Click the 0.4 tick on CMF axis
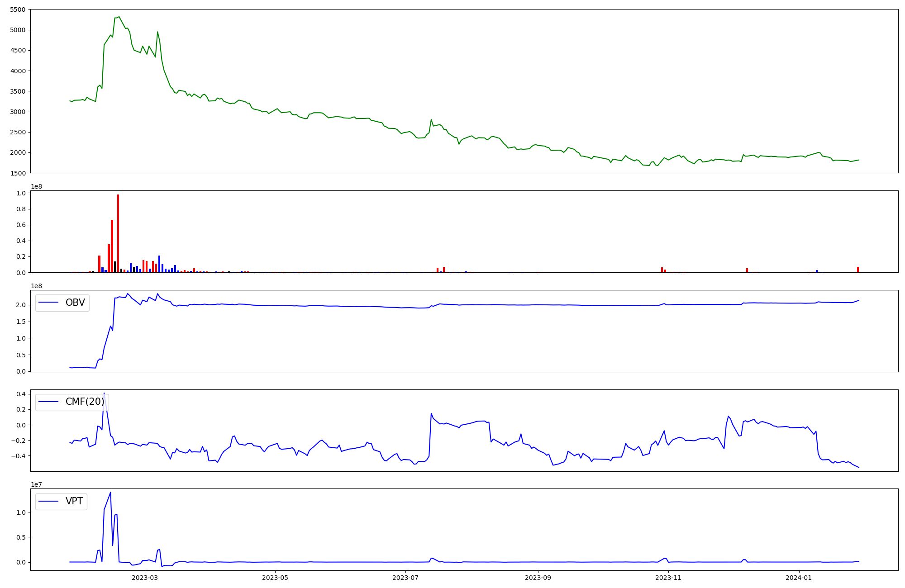905x588 pixels. (20, 394)
